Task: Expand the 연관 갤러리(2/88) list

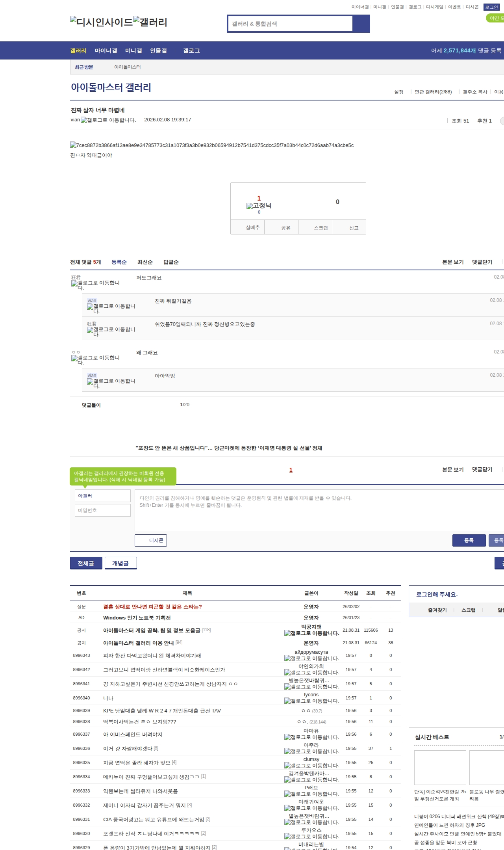Action: pos(433,92)
